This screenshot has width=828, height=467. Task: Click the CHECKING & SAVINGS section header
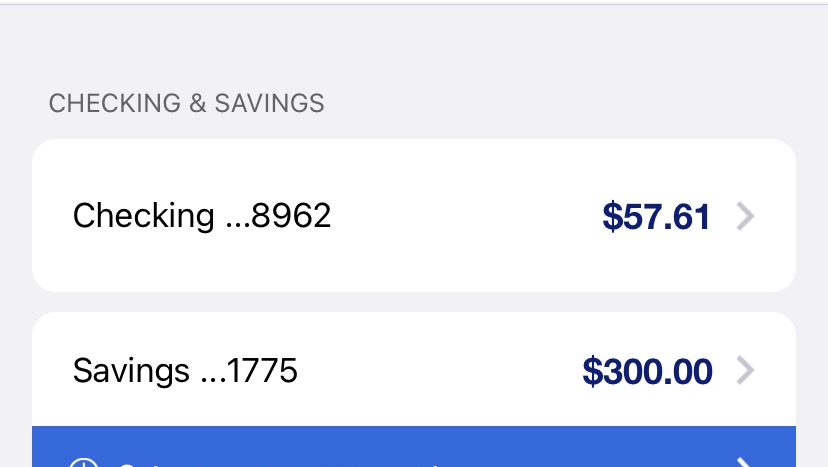point(187,103)
